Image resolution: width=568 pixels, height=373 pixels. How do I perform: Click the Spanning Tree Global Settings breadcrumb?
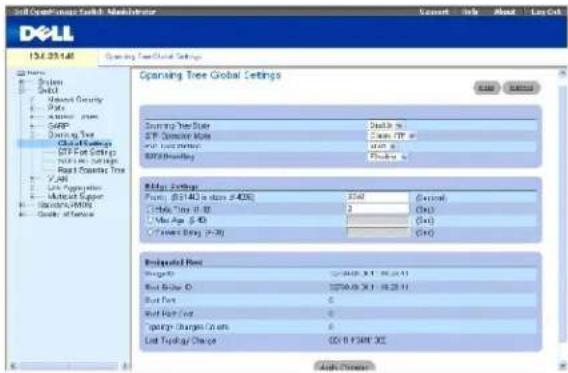(153, 56)
